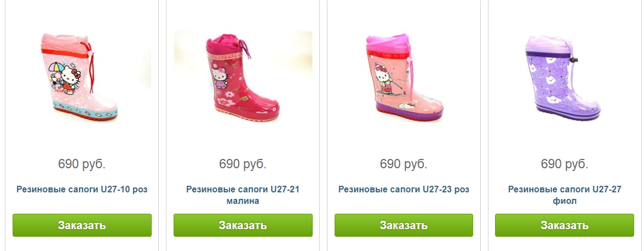Select the 690 руб. price of U27-23

404,164
